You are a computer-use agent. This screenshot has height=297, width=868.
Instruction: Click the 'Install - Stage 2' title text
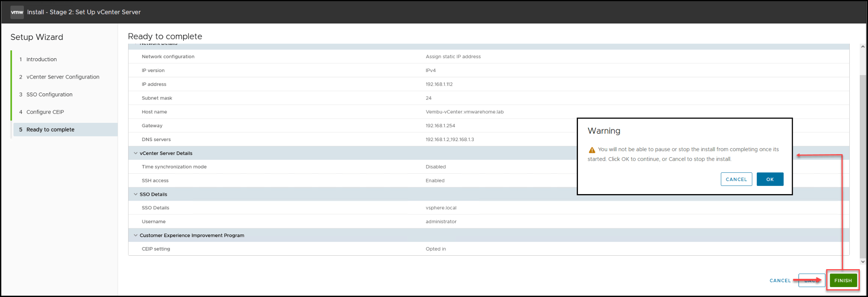point(84,12)
